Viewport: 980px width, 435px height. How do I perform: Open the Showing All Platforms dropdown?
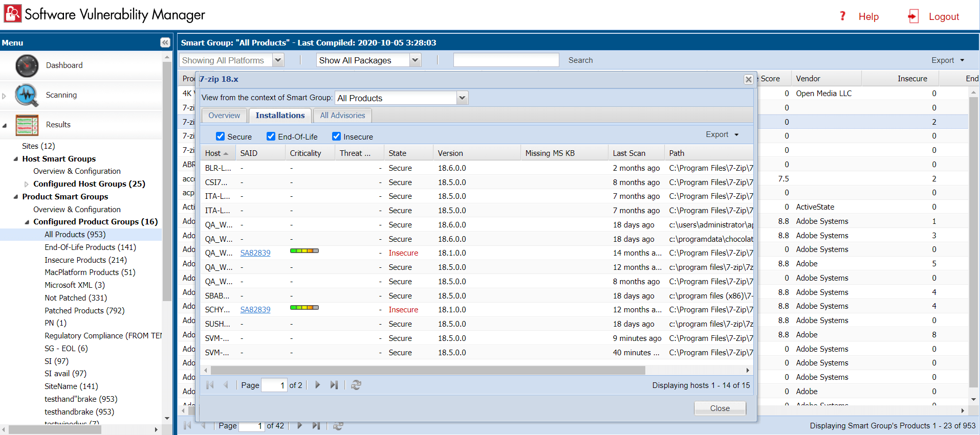point(278,60)
